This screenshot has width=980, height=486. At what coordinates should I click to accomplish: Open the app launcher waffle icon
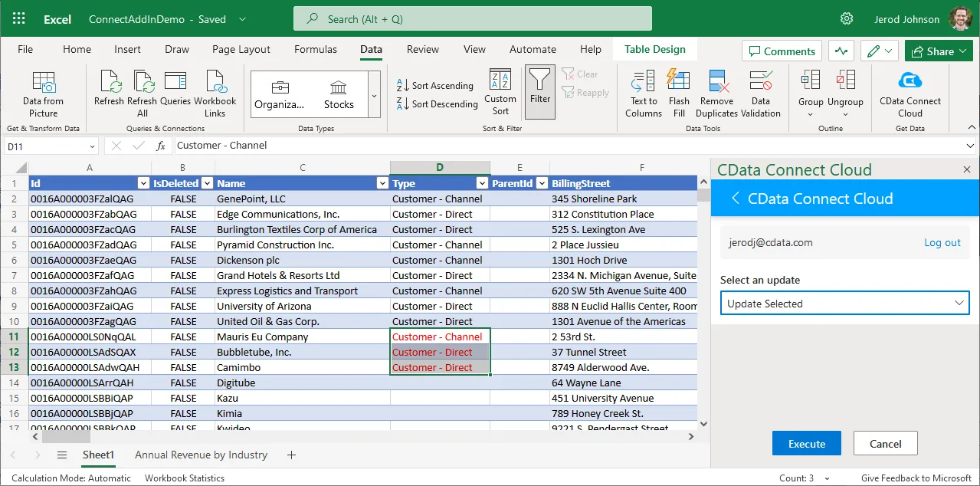tap(19, 19)
